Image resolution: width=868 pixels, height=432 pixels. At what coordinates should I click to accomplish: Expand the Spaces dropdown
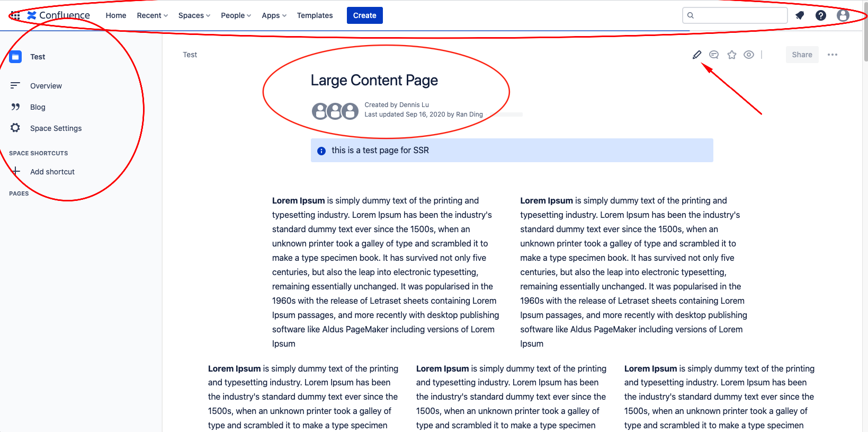click(194, 15)
